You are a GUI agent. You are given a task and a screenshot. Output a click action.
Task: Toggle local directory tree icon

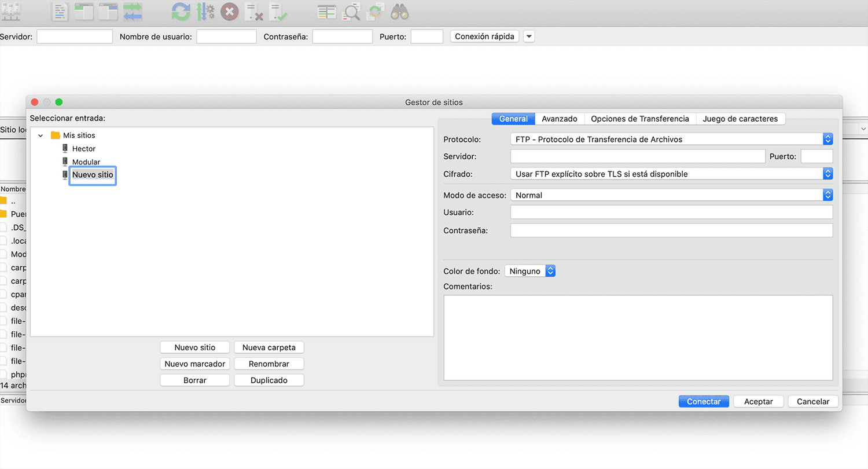pyautogui.click(x=84, y=12)
